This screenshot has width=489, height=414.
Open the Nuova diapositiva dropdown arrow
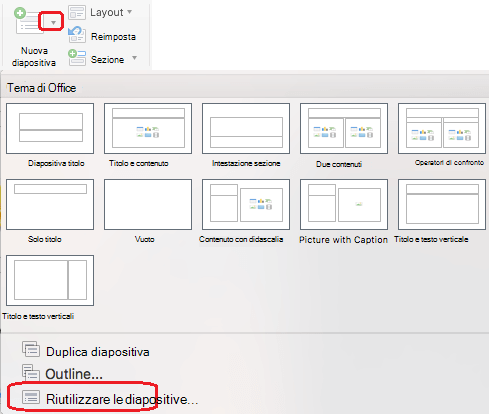[53, 22]
